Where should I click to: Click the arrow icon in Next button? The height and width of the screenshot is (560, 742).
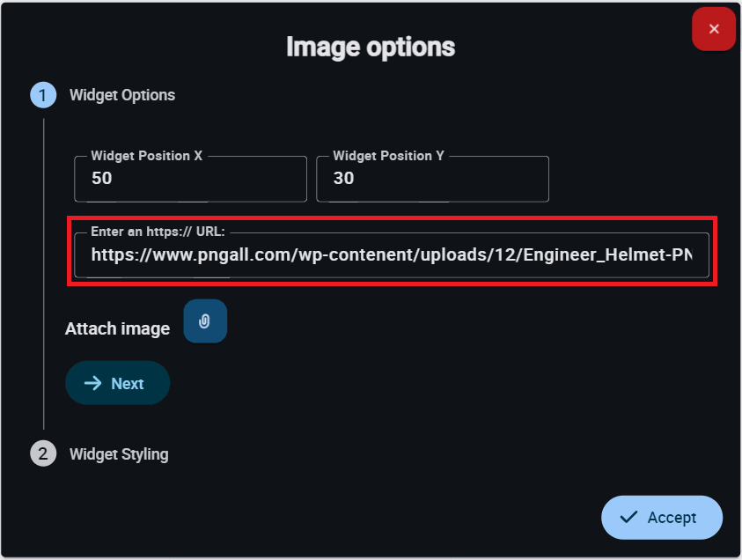coord(92,383)
